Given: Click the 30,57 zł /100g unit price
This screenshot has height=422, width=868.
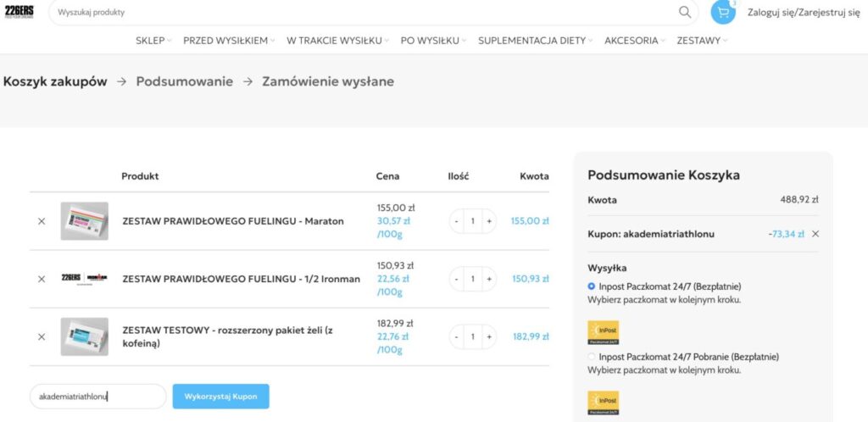Looking at the screenshot, I should coord(393,227).
